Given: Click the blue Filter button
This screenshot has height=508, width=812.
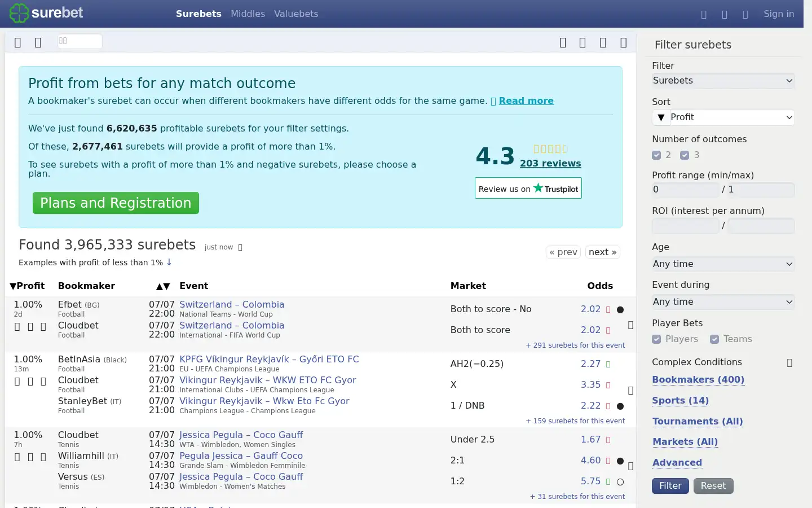Looking at the screenshot, I should pyautogui.click(x=670, y=486).
